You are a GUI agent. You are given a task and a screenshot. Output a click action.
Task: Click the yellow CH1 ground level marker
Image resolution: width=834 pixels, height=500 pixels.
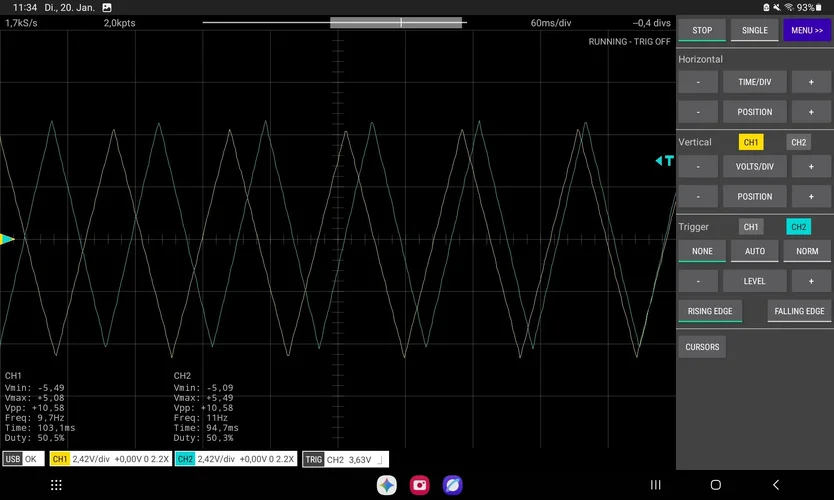coord(8,239)
